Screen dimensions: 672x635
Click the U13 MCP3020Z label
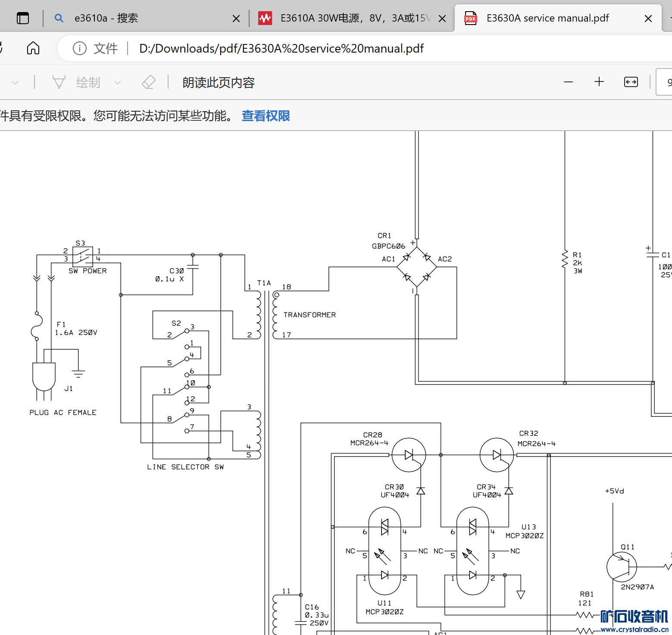tap(525, 531)
